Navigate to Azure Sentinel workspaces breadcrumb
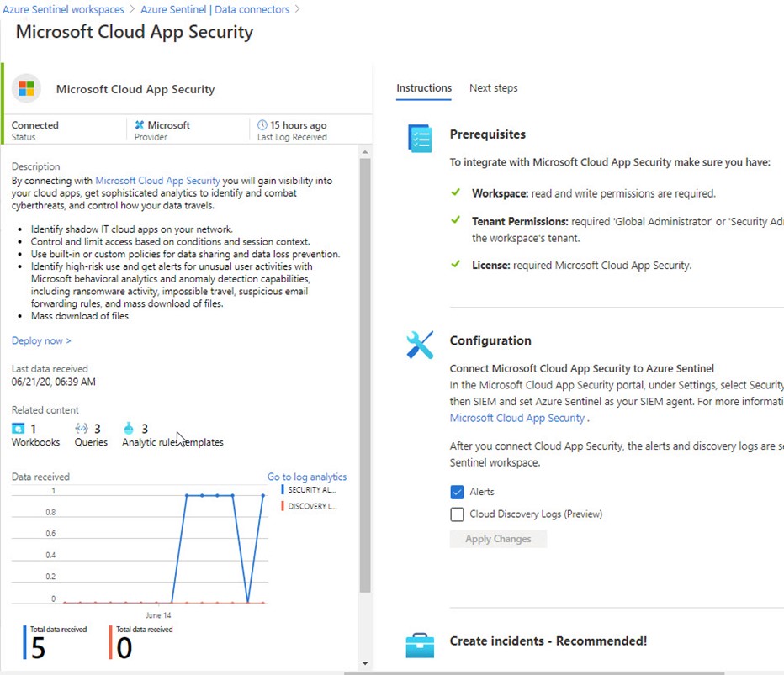Screen dimensions: 784x675 coord(63,9)
